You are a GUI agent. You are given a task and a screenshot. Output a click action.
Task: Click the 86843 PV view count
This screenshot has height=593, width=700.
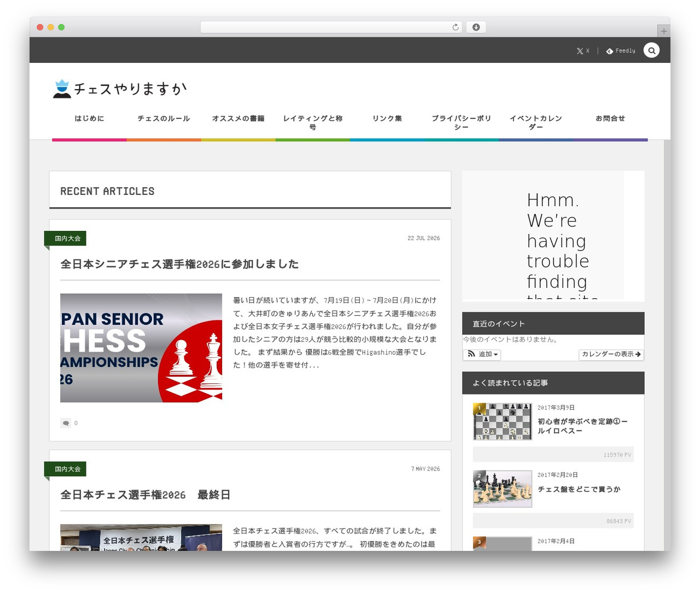(619, 521)
